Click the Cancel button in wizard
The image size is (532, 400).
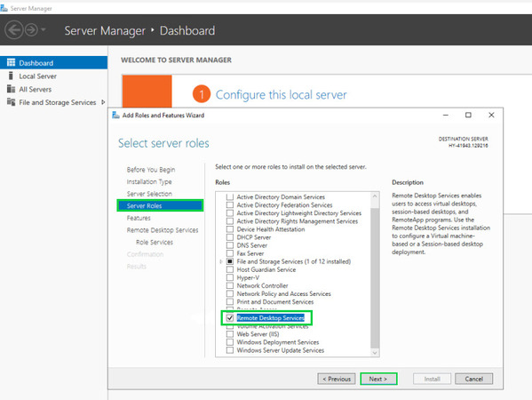click(473, 379)
